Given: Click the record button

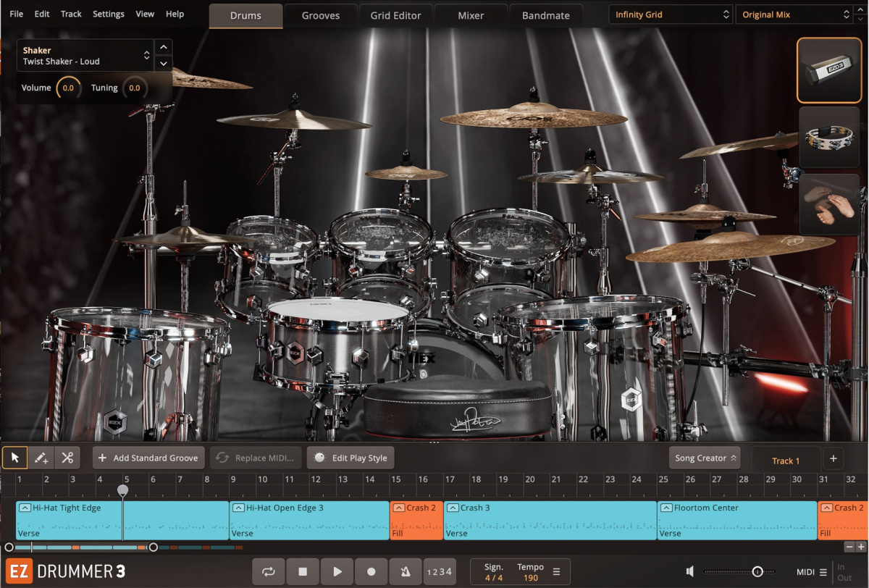Looking at the screenshot, I should tap(371, 571).
